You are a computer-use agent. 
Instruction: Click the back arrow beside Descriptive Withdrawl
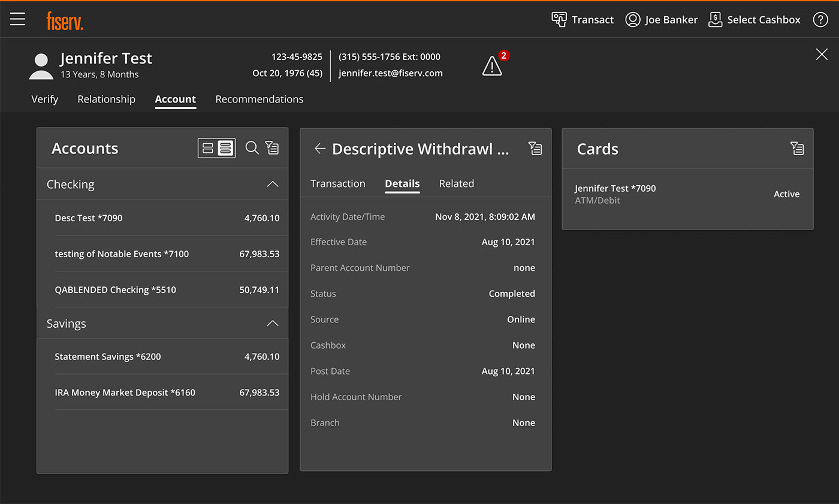pos(320,149)
